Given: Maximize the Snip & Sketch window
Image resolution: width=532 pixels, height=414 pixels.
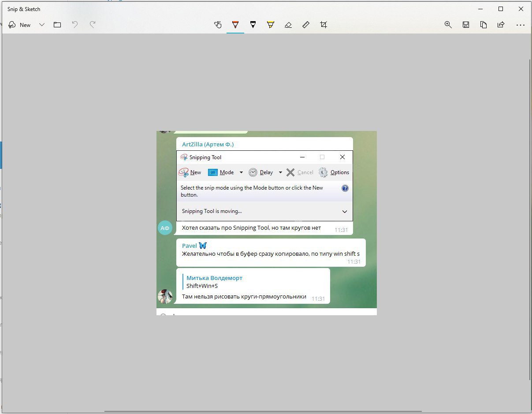Looking at the screenshot, I should (501, 9).
